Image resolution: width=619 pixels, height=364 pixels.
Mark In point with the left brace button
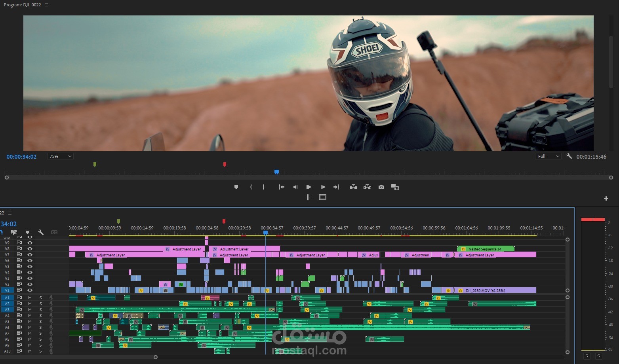251,187
